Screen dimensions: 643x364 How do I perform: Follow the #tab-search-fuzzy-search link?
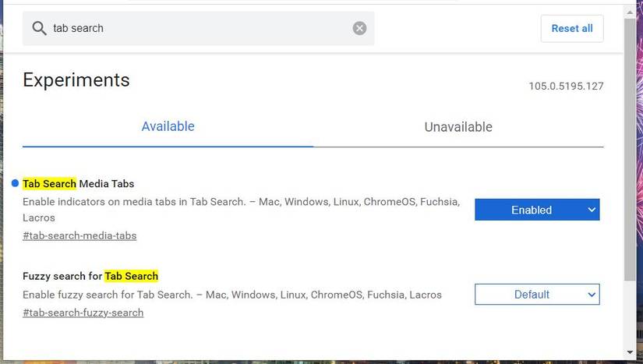[x=83, y=313]
